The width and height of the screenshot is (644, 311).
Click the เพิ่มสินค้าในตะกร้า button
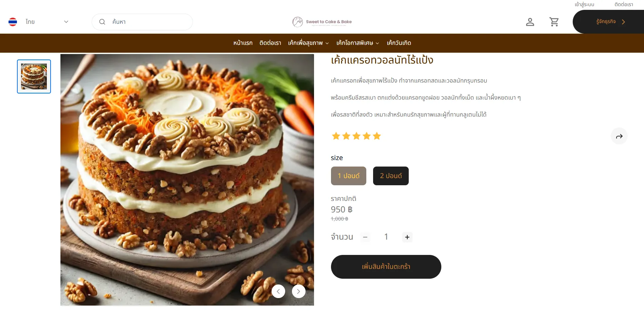386,267
